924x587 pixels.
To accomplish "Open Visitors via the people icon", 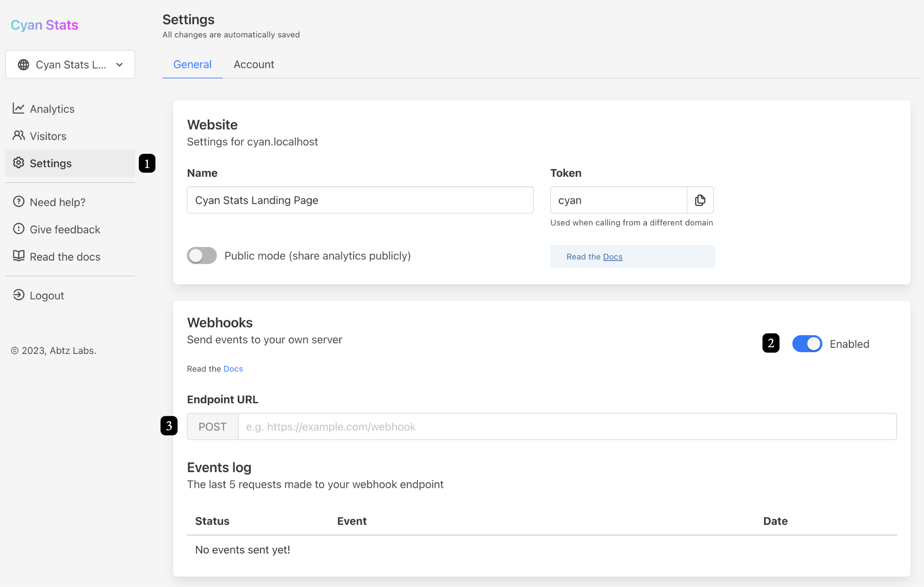I will click(x=19, y=136).
